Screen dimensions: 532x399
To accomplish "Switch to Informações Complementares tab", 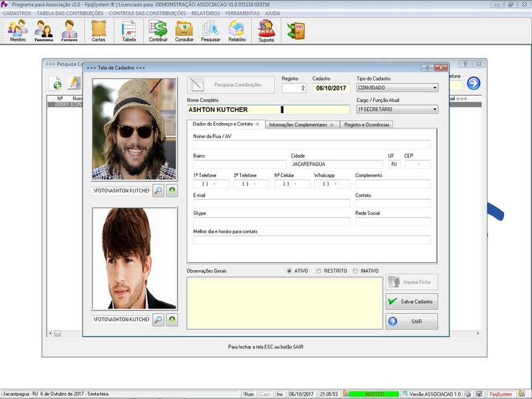I will click(303, 124).
